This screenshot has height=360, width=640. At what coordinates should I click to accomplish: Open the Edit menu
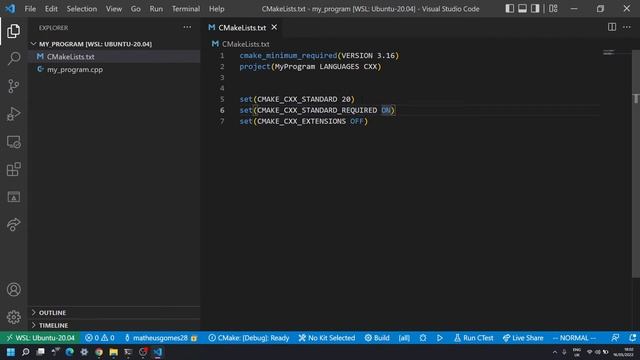(51, 9)
